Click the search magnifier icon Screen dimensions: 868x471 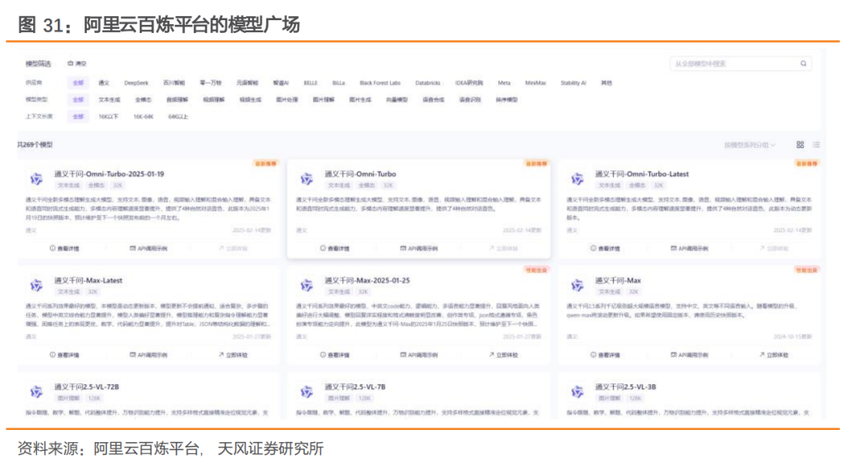[x=803, y=63]
